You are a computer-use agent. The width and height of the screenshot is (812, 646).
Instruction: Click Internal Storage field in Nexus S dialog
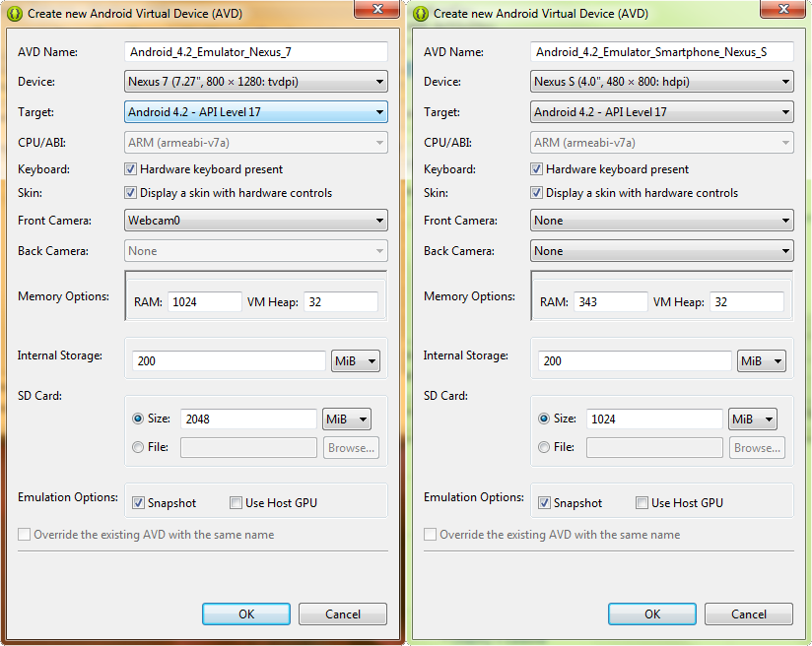635,360
